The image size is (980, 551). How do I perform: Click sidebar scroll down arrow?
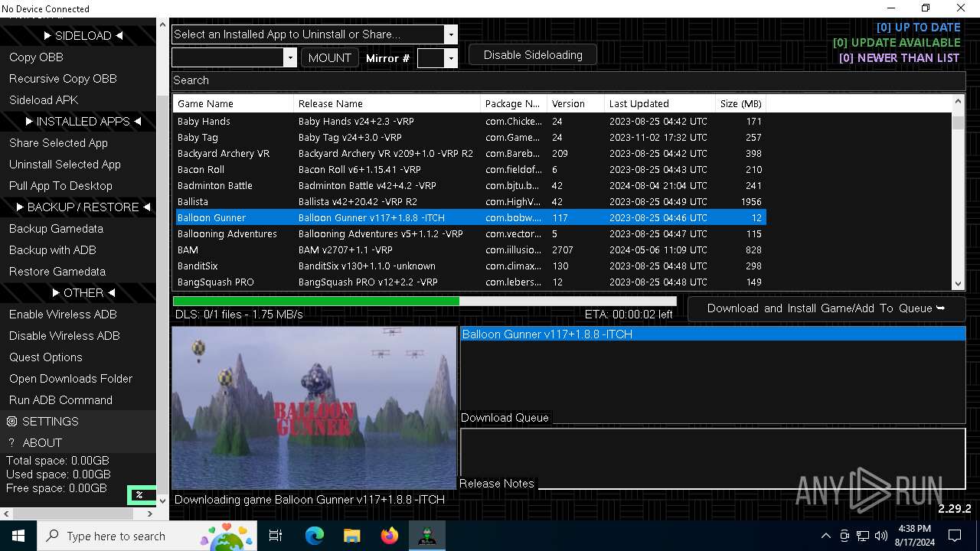162,500
